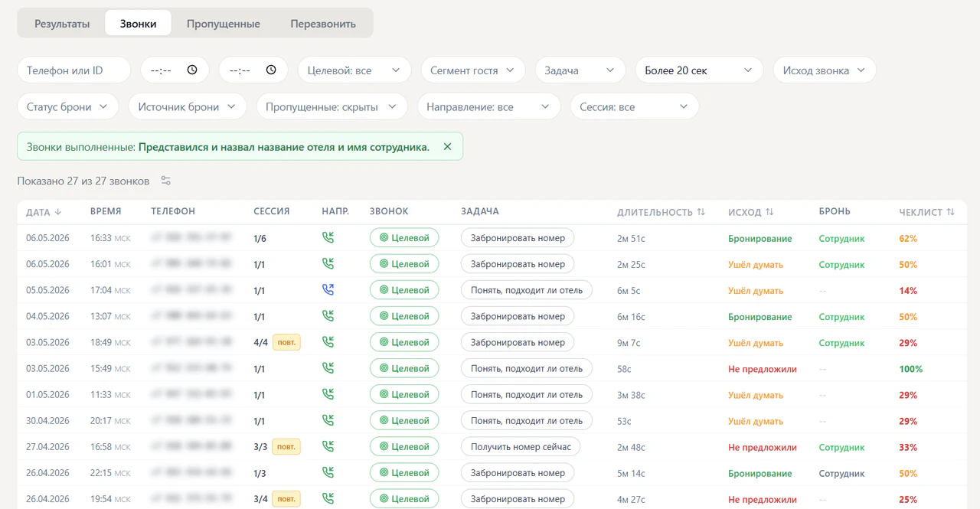Open the Перезвонить tab

(323, 23)
